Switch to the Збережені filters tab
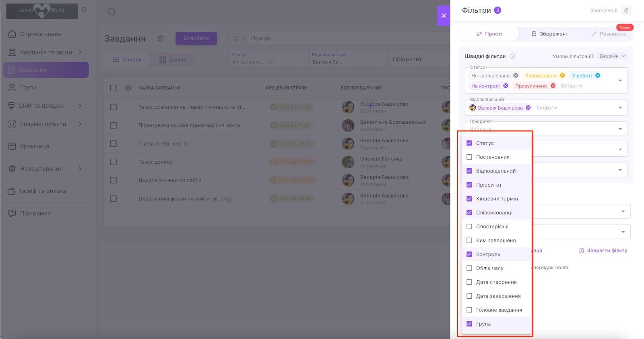 (x=549, y=34)
